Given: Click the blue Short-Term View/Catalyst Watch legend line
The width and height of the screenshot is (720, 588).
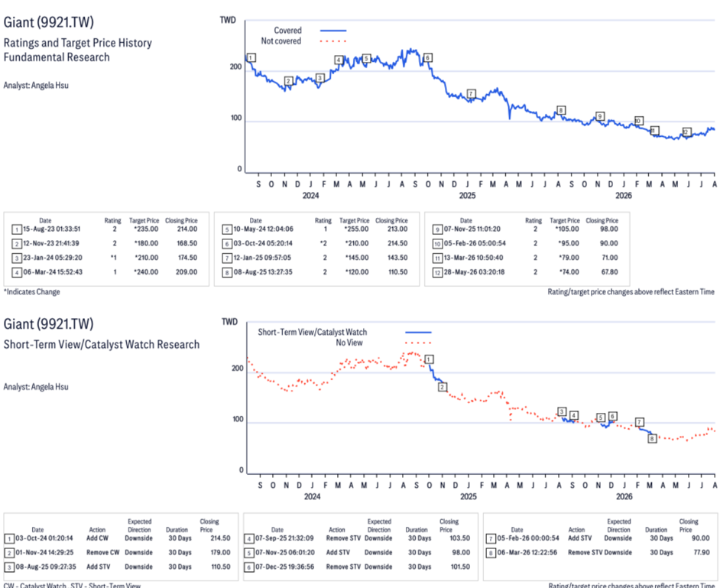Looking at the screenshot, I should [418, 332].
